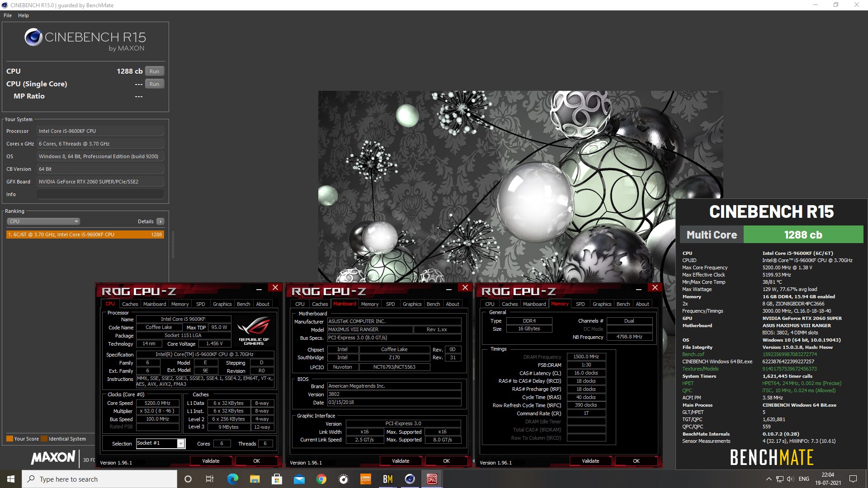Minimize the Memory ROG CPU-Z window

click(x=639, y=289)
